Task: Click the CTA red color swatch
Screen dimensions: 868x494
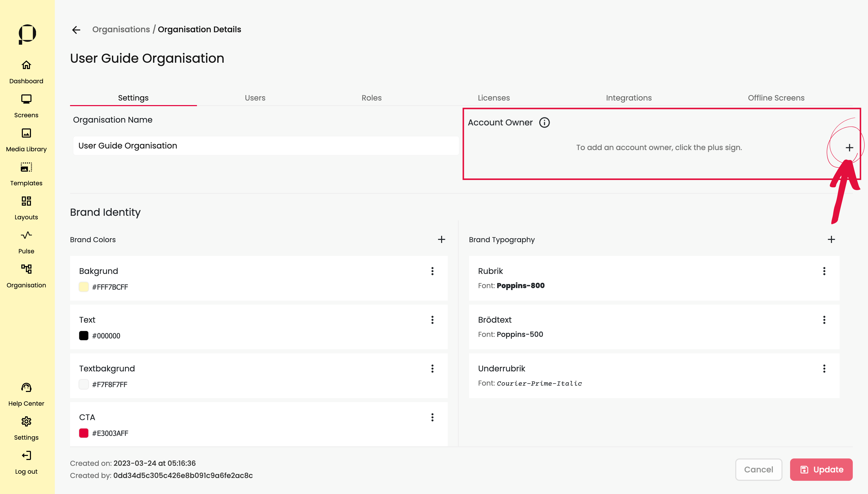Action: point(84,433)
